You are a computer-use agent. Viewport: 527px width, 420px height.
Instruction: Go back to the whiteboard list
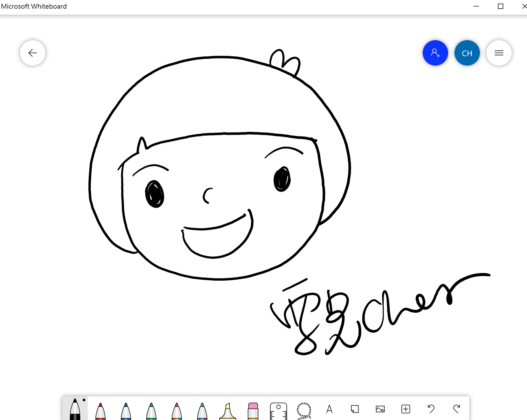point(33,53)
